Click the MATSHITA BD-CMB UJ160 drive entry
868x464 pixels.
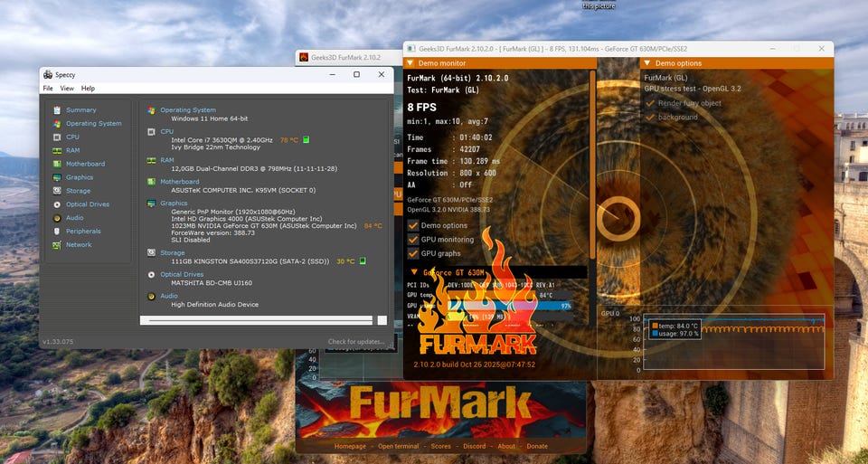coord(212,283)
